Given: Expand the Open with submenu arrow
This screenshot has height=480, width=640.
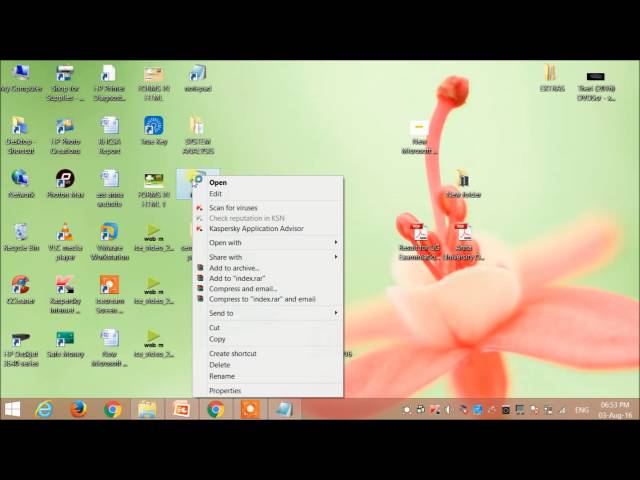Looking at the screenshot, I should point(336,242).
